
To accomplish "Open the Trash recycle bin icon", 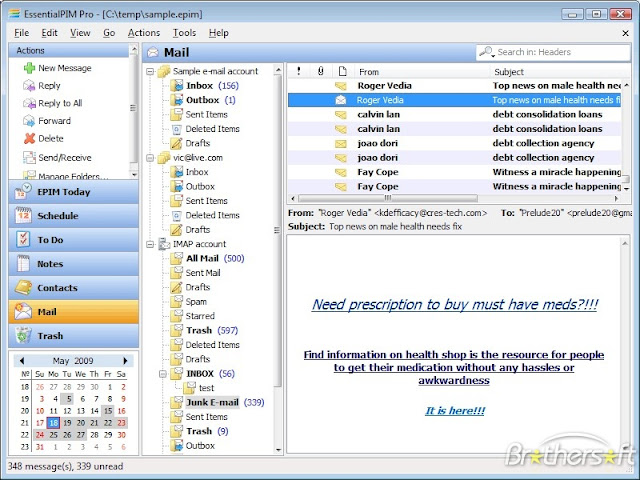I will coord(23,336).
